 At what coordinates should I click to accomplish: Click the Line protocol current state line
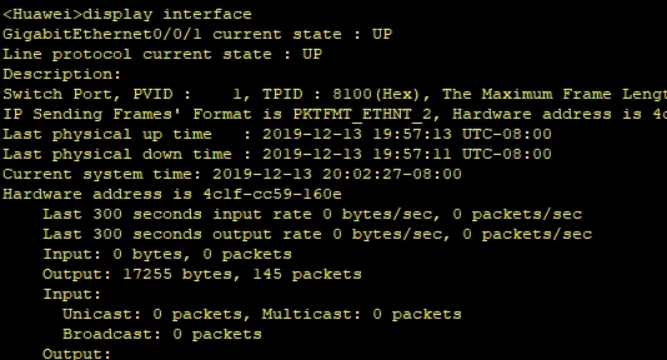162,54
